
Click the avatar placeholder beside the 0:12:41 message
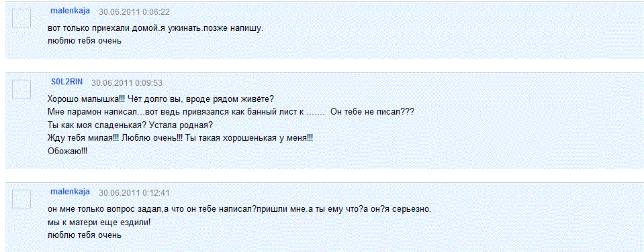click(x=21, y=199)
